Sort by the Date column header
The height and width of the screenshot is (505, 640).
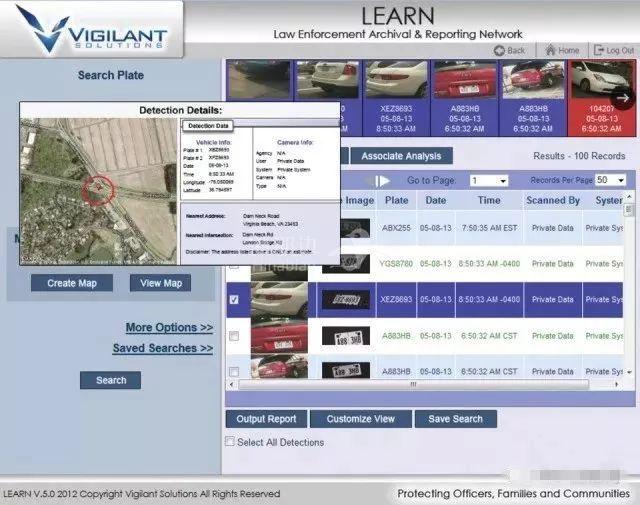point(436,200)
